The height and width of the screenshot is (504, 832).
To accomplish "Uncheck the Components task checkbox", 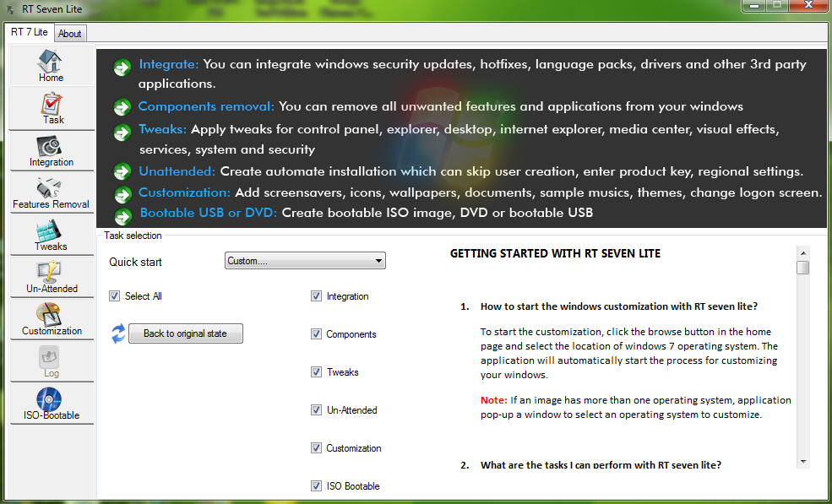I will tap(316, 333).
